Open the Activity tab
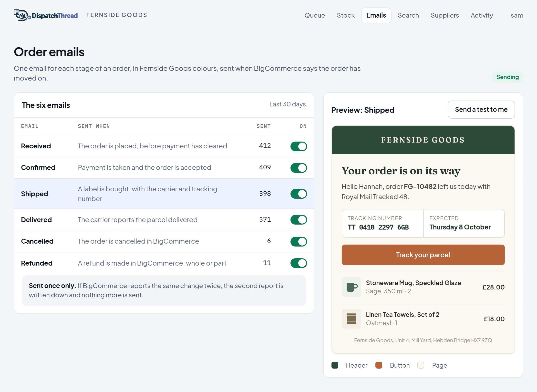The width and height of the screenshot is (537, 392). click(482, 15)
